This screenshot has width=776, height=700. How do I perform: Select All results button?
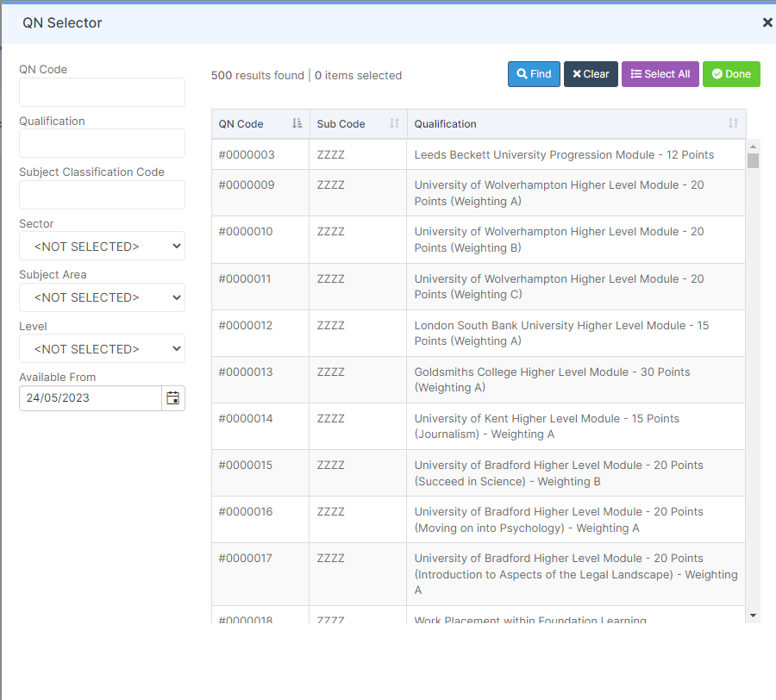coord(660,74)
